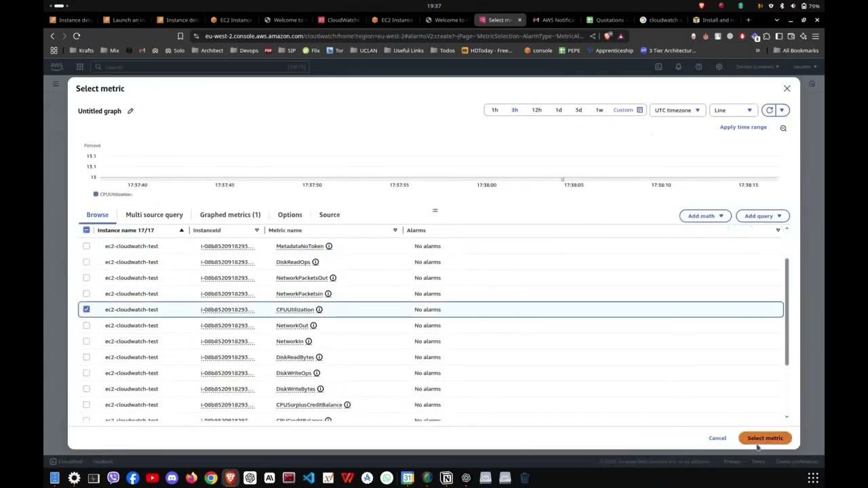Viewport: 868px width, 488px height.
Task: Close the Select metric dialog
Action: [x=787, y=89]
